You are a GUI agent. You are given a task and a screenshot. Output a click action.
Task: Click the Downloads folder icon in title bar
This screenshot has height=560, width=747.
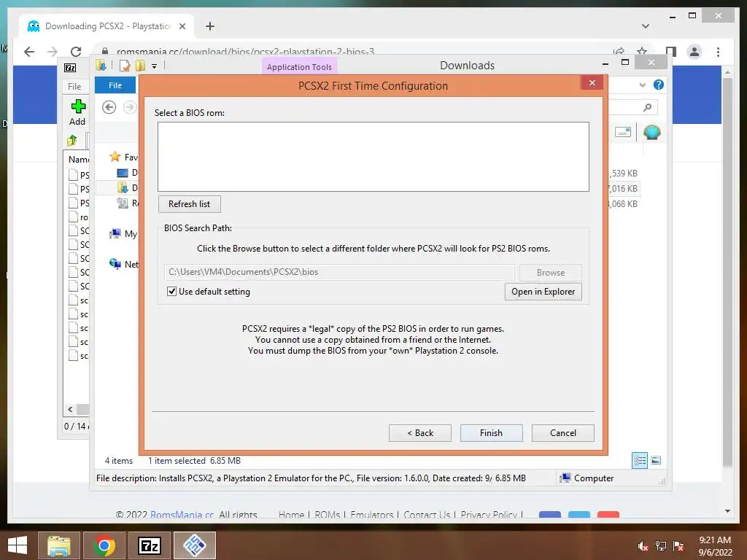[101, 65]
